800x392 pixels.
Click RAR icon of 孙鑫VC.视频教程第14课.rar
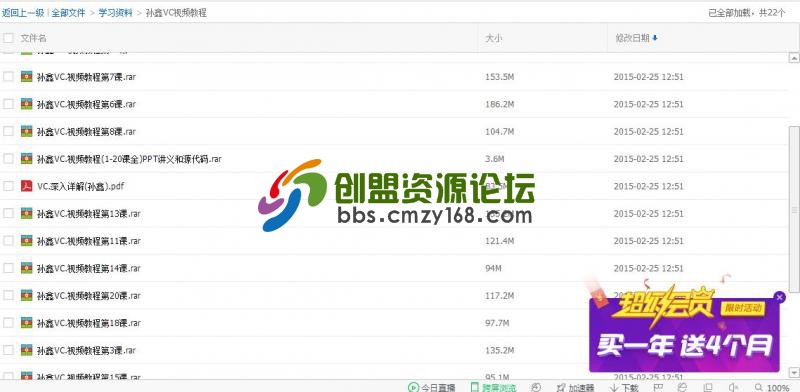27,268
